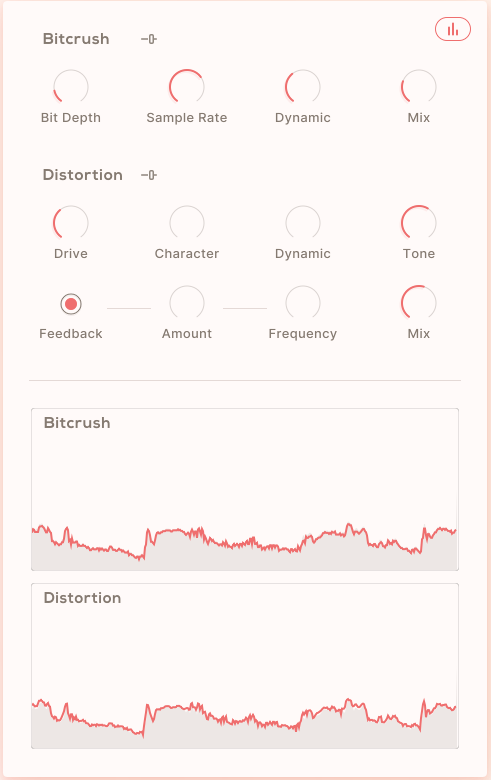Select the Distortion section title
Screen dimensions: 491x780
coord(83,175)
